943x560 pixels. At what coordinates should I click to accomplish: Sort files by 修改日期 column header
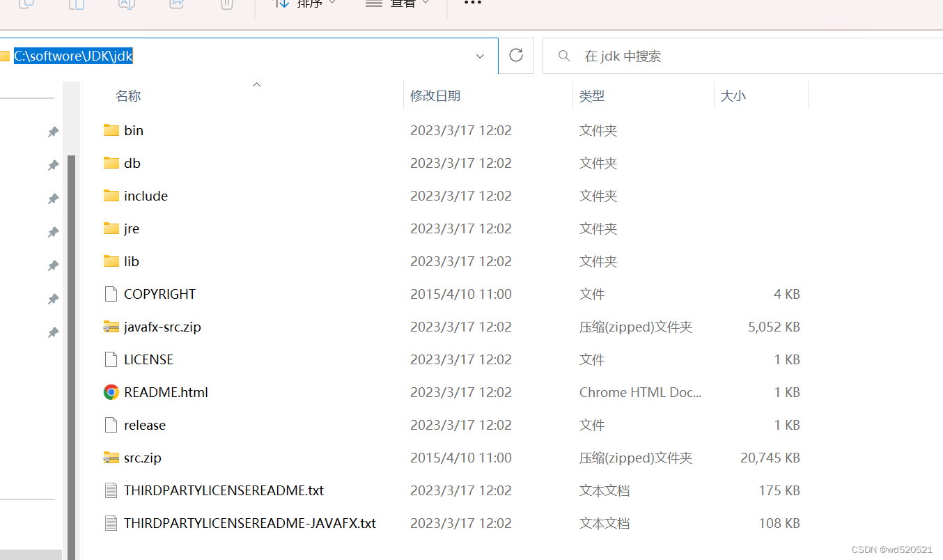tap(435, 96)
